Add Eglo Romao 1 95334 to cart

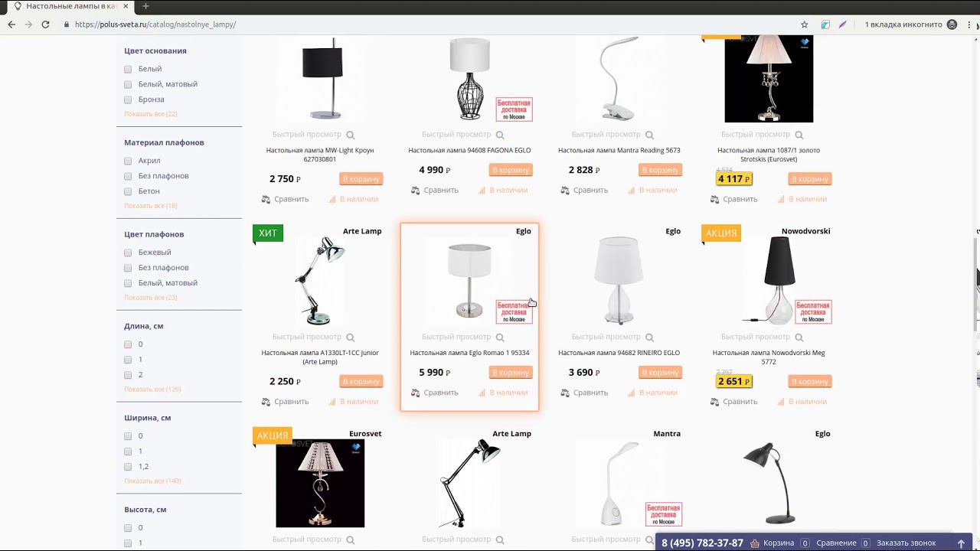(511, 373)
